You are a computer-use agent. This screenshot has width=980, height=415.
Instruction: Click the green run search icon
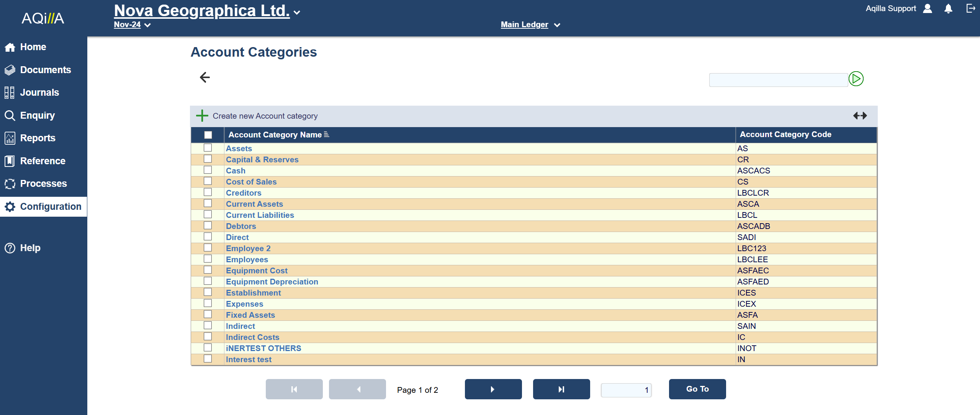coord(856,79)
